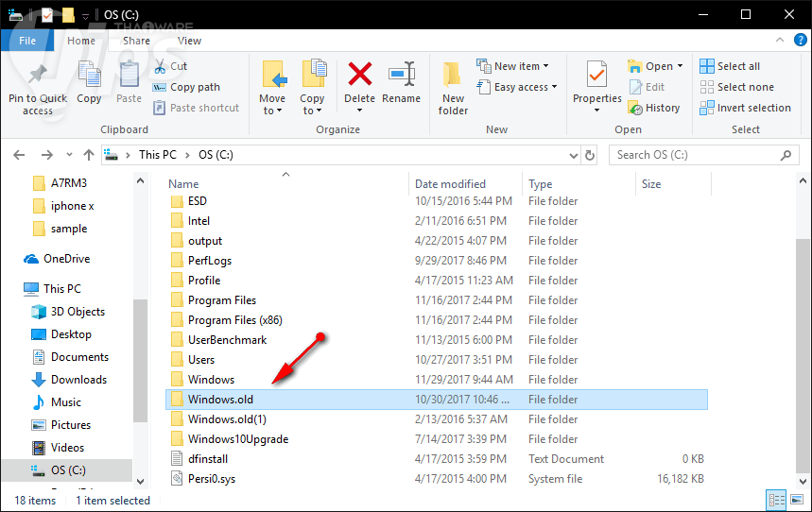Select This PC in navigation pane
Image resolution: width=812 pixels, height=512 pixels.
pyautogui.click(x=52, y=288)
